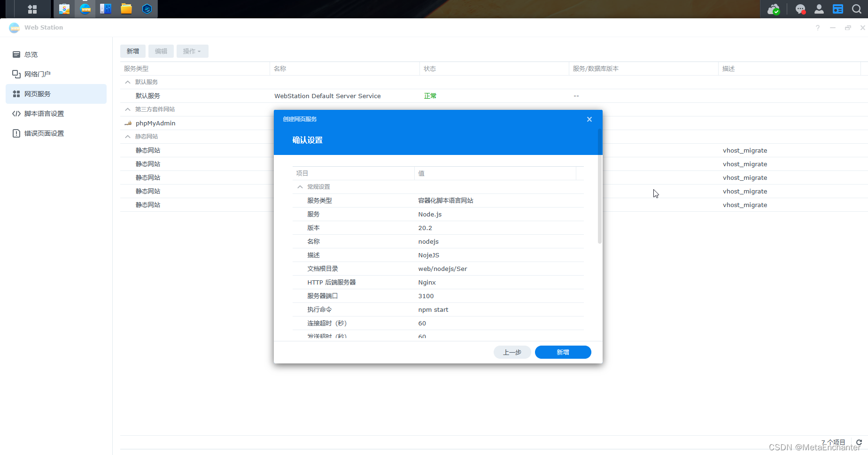Click the phpMyAdmin sailboat icon
Screen dimensions: 868x455
128,123
